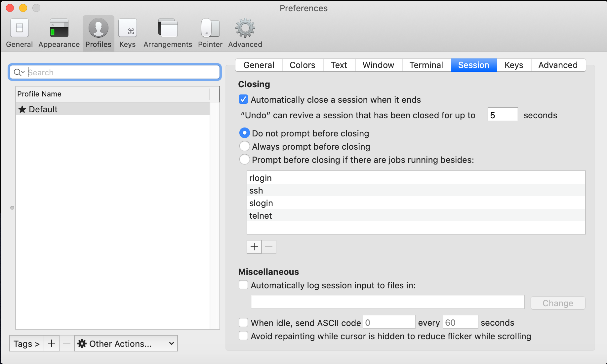Uncheck automatically close a session when ends

243,99
